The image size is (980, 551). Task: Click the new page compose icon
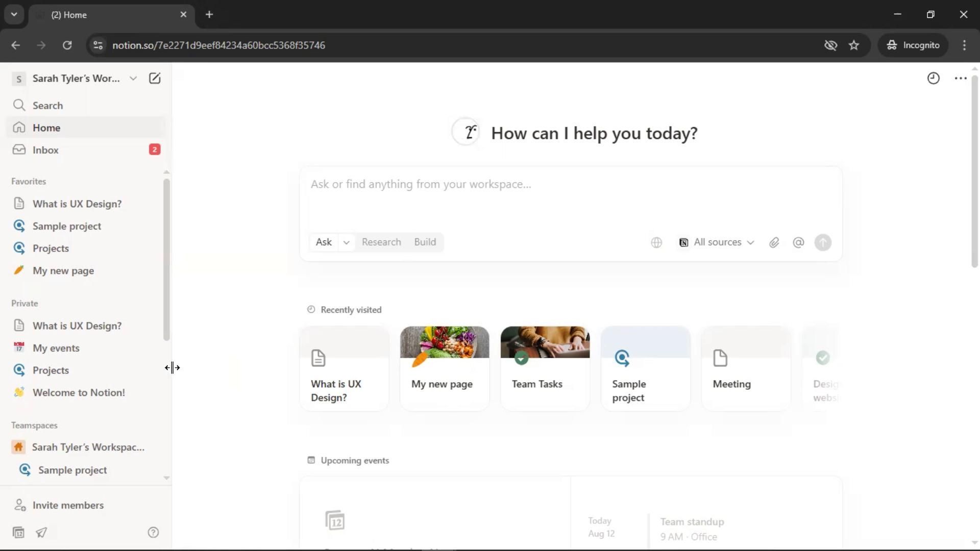tap(154, 79)
